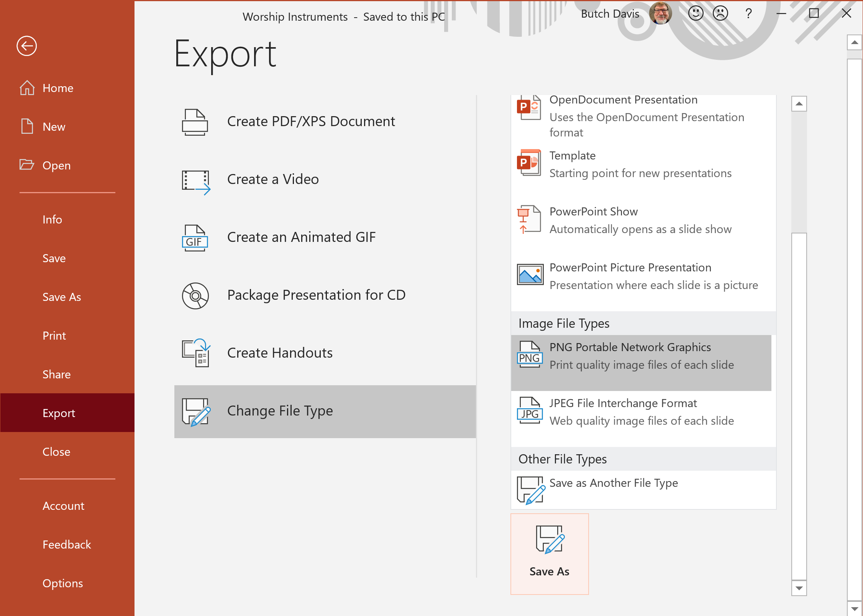The width and height of the screenshot is (863, 616).
Task: Click the back arrow to return to the presentation
Action: [26, 46]
